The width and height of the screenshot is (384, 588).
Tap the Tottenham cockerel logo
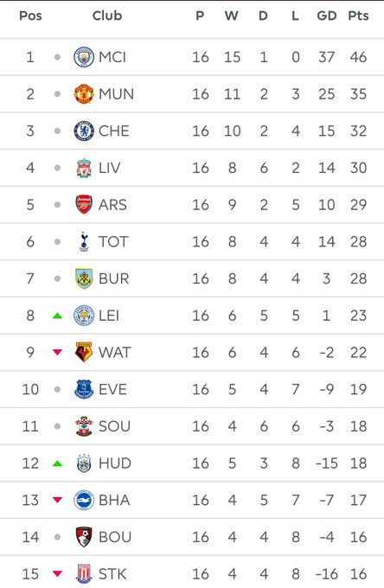coord(84,241)
